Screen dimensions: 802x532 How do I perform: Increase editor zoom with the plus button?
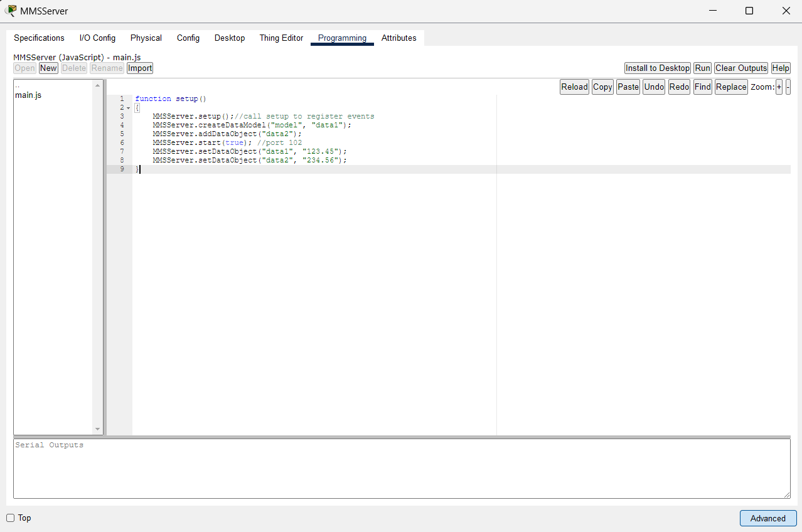(x=779, y=87)
